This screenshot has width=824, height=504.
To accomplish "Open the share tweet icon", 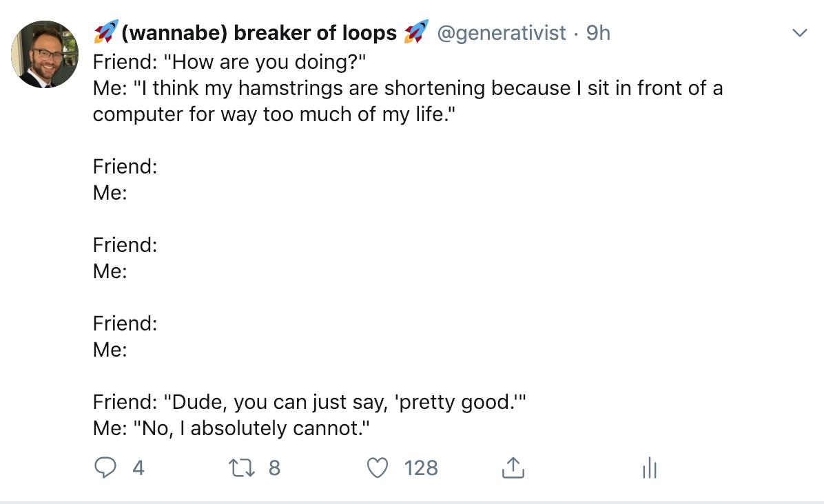I will point(511,468).
